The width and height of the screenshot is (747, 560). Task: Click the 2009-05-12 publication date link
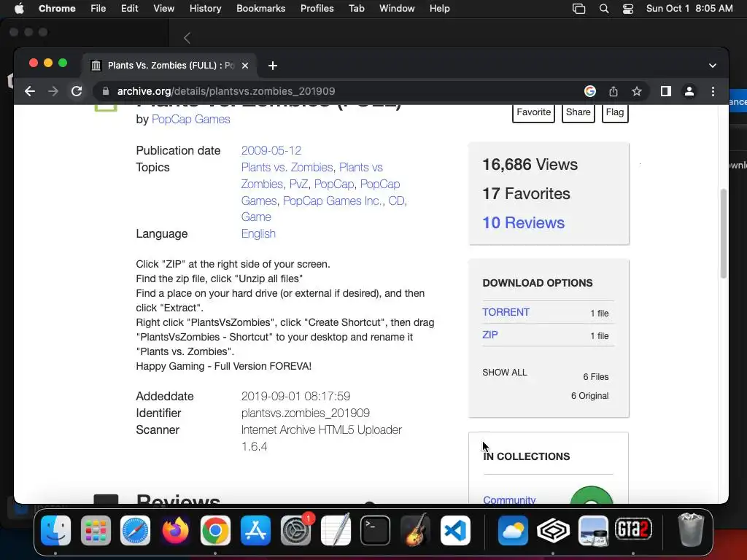point(271,150)
